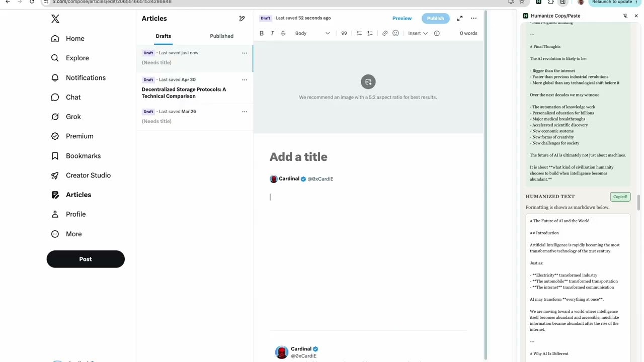Open Chat in the sidebar
Viewport: 644px width, 362px height.
tap(66, 97)
